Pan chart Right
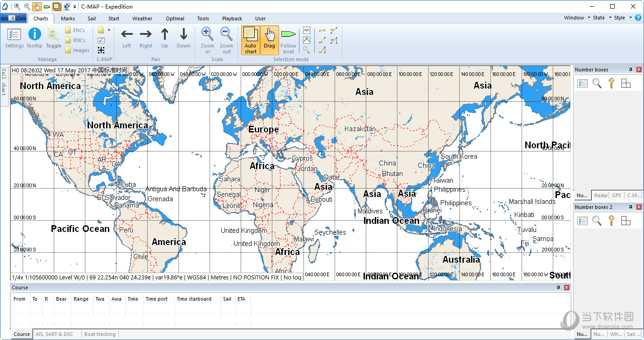The image size is (644, 340). tap(146, 38)
